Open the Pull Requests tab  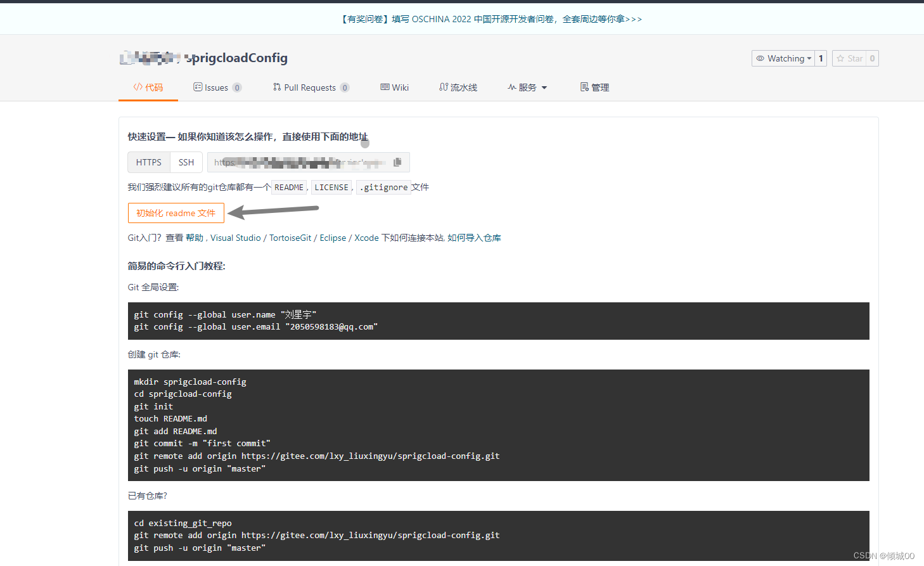point(311,87)
